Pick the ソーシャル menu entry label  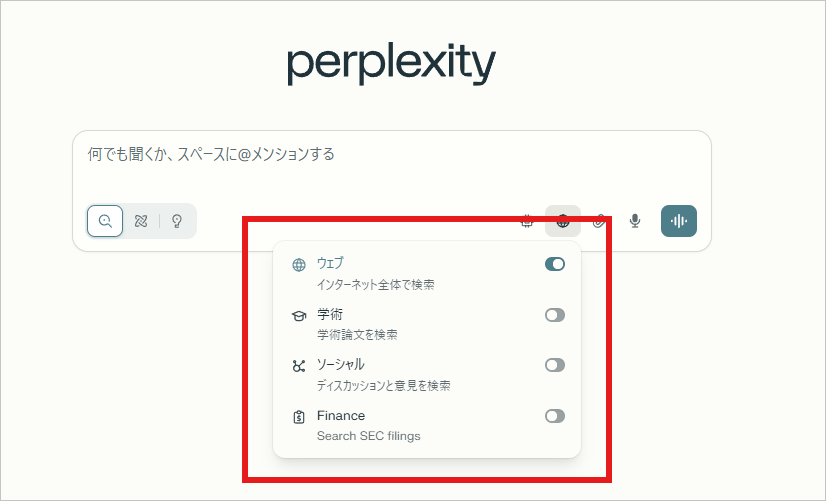coord(341,365)
